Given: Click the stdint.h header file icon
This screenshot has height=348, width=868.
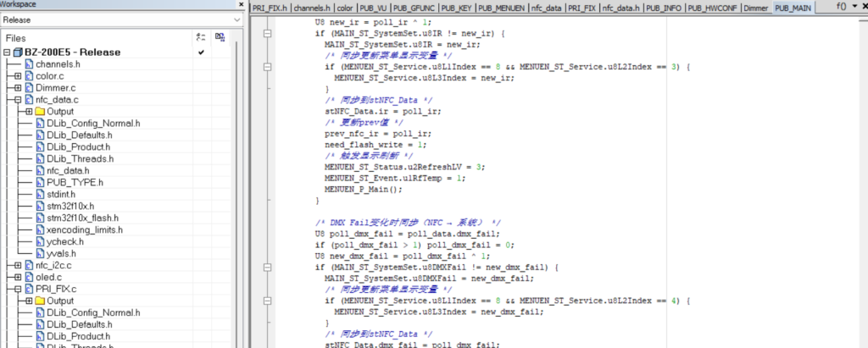Looking at the screenshot, I should click(40, 194).
